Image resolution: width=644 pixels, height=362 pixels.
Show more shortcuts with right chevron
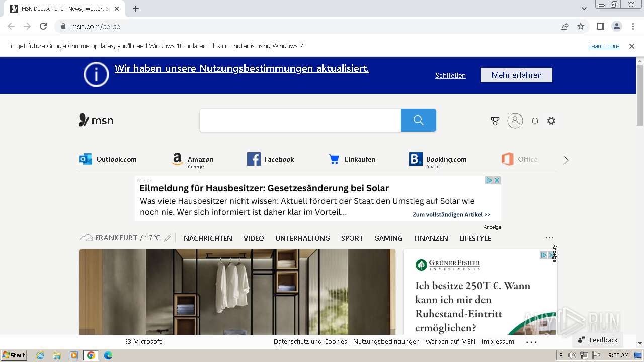(x=566, y=160)
